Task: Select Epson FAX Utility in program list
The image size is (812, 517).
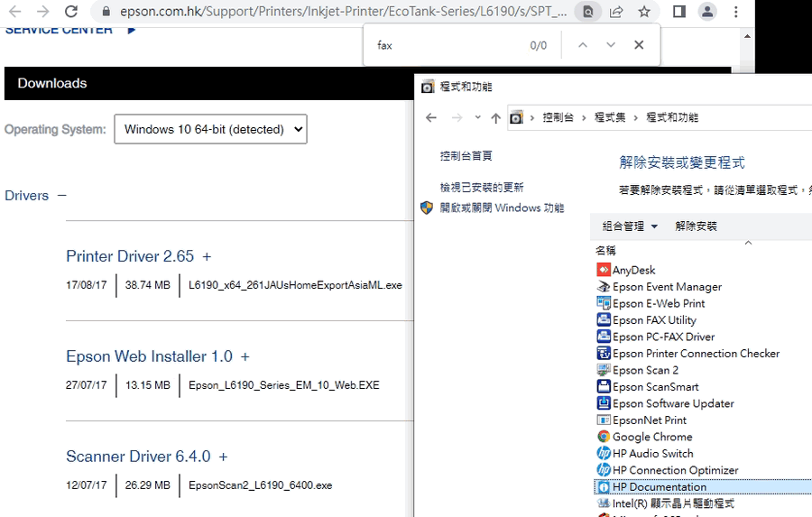Action: [654, 320]
